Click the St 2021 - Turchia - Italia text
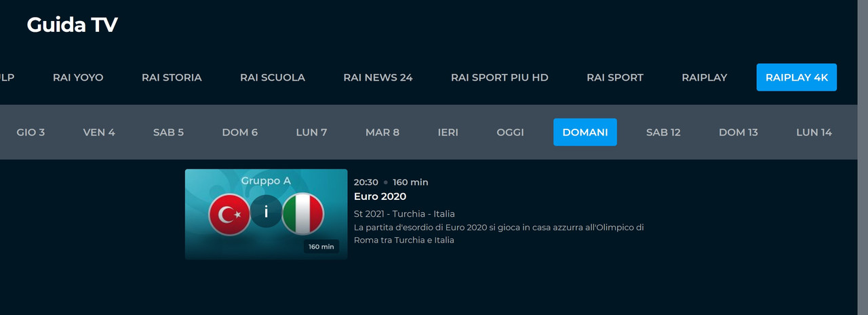 click(404, 214)
